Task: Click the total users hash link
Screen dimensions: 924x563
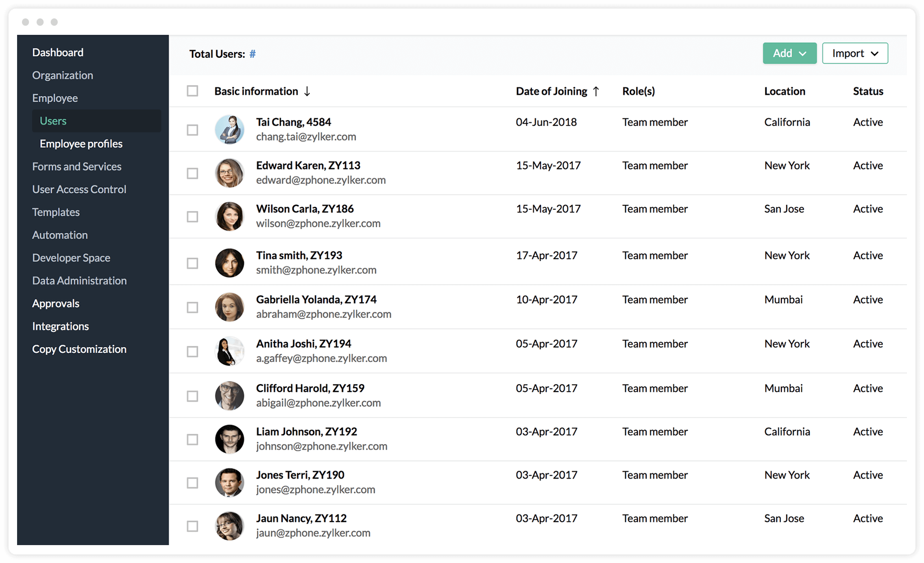Action: [x=253, y=54]
